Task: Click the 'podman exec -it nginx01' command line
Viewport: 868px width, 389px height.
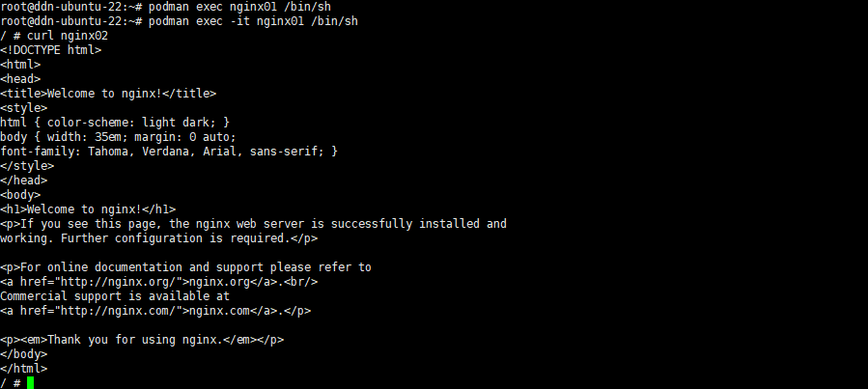Action: pyautogui.click(x=179, y=21)
